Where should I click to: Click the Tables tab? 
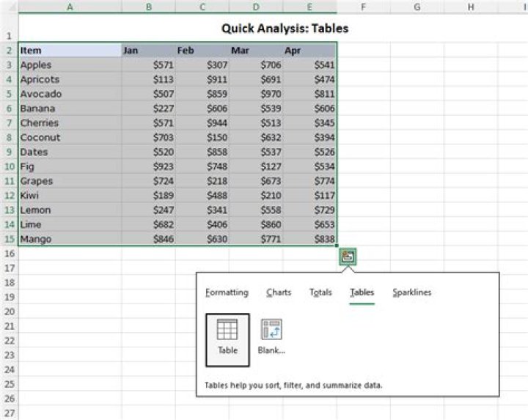click(362, 292)
